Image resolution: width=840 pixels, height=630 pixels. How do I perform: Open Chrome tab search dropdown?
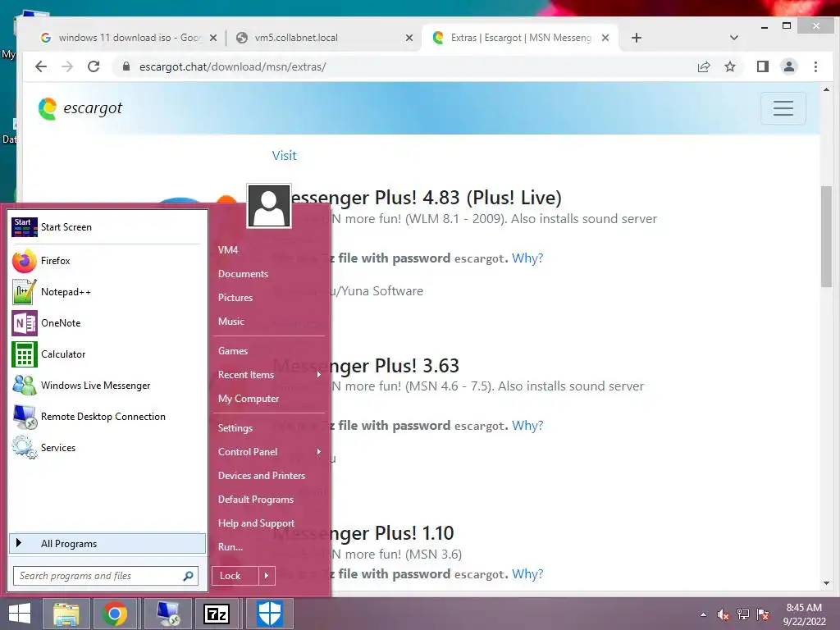tap(734, 38)
